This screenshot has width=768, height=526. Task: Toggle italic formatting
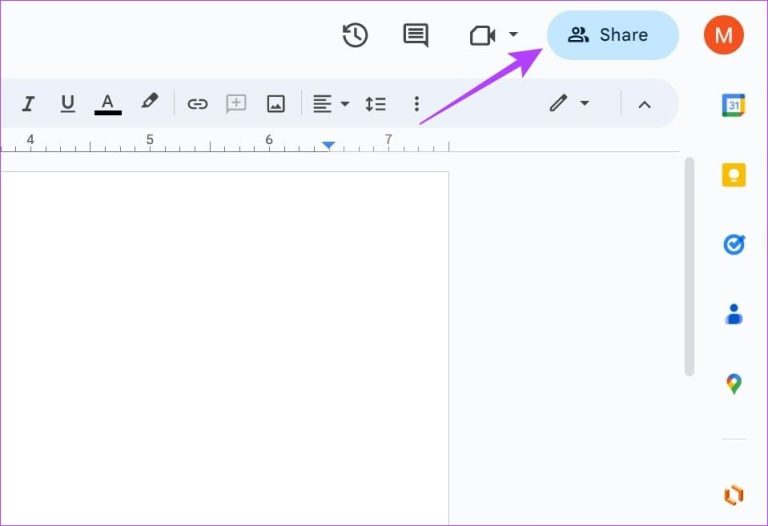pos(28,103)
